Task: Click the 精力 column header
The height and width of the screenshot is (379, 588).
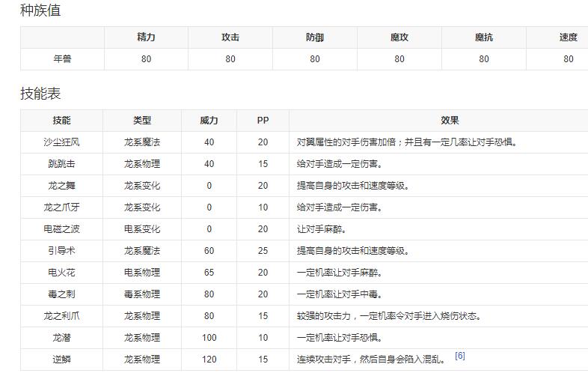Action: tap(146, 37)
